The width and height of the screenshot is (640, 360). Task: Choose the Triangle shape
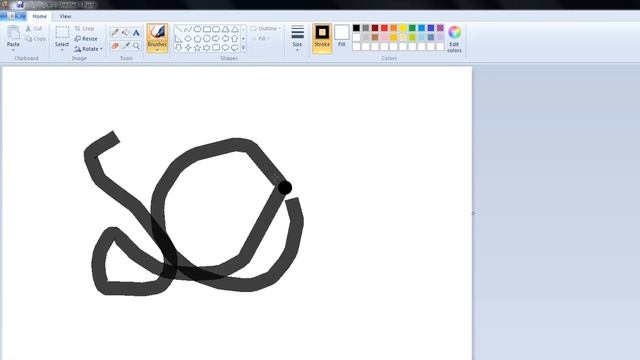235,29
